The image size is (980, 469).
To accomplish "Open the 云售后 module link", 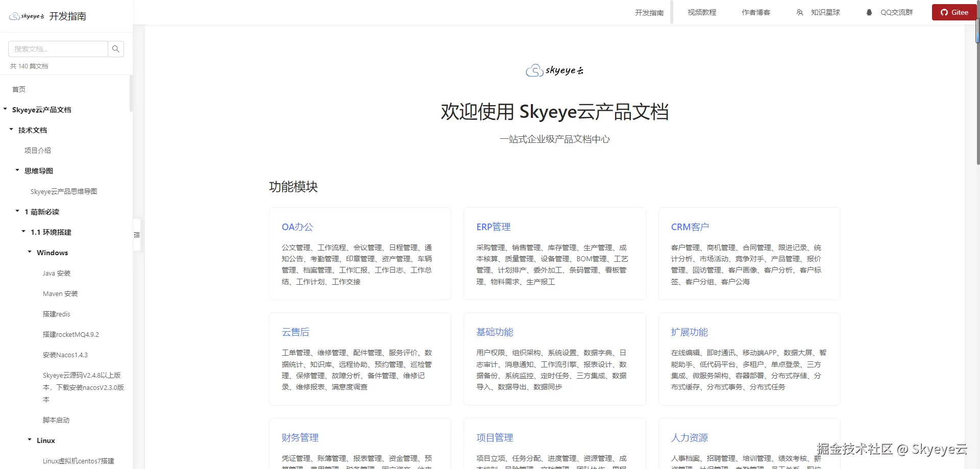I will point(296,332).
